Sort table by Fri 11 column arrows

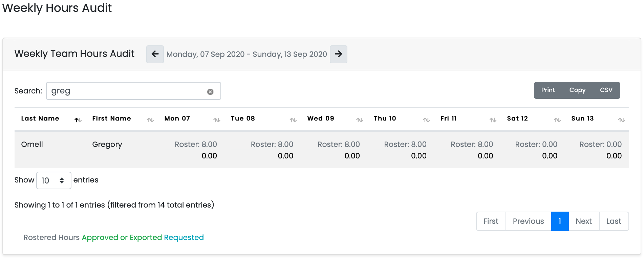(493, 120)
